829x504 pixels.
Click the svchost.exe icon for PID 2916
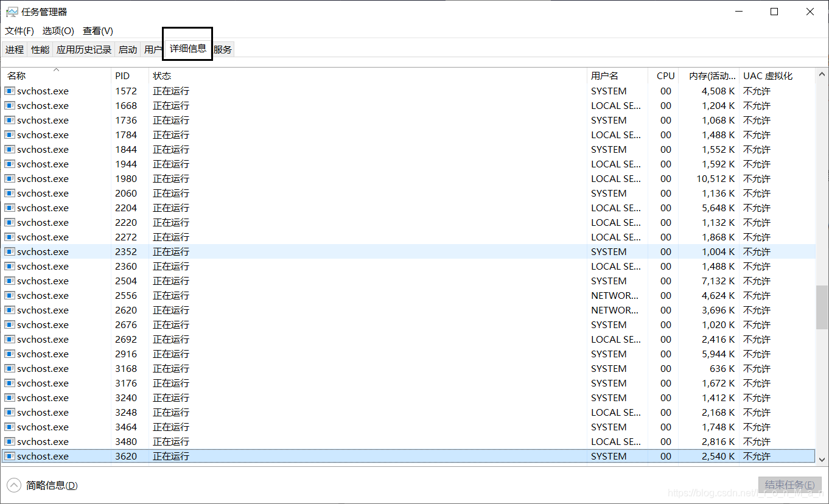10,354
